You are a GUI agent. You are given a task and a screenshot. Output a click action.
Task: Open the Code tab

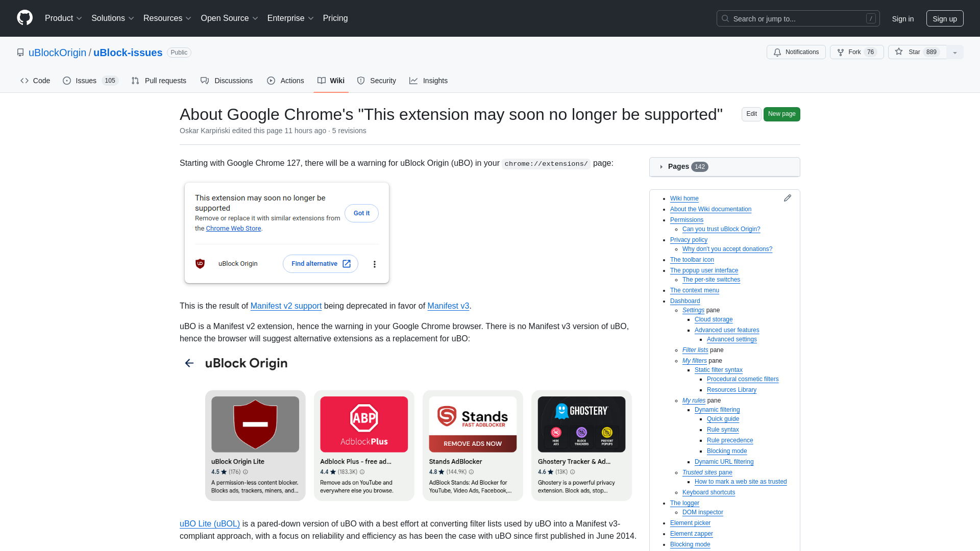click(35, 81)
